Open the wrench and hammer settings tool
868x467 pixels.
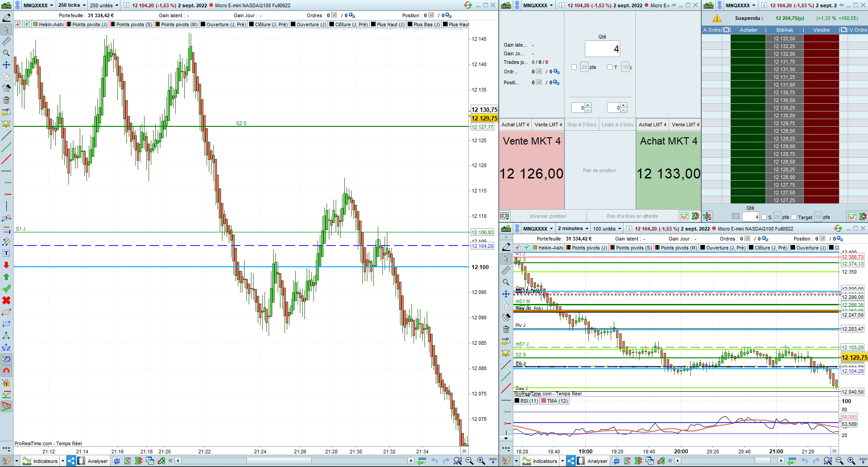(x=6, y=88)
